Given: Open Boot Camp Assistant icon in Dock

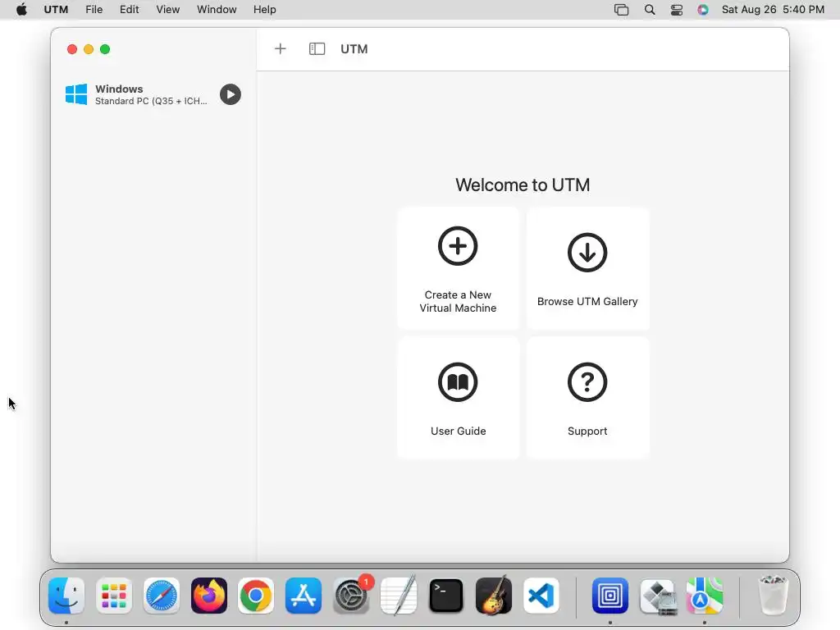Looking at the screenshot, I should click(x=658, y=597).
